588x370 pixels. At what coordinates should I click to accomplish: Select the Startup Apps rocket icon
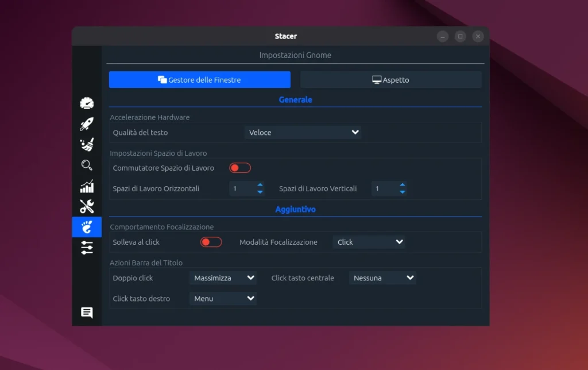[x=87, y=124]
